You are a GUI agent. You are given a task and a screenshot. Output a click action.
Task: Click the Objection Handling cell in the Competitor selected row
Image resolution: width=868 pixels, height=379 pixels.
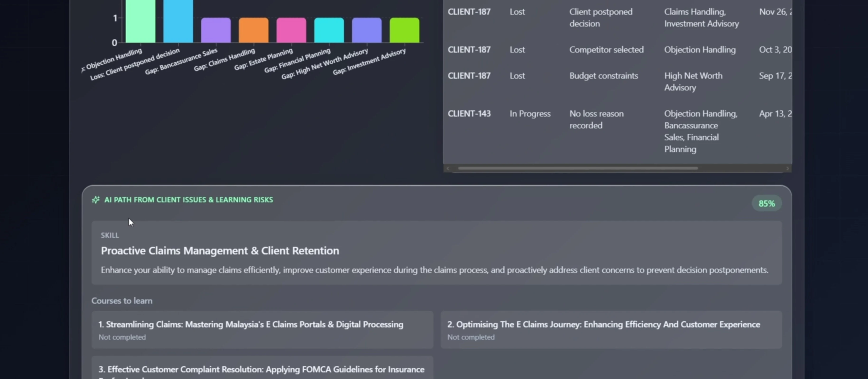point(700,50)
